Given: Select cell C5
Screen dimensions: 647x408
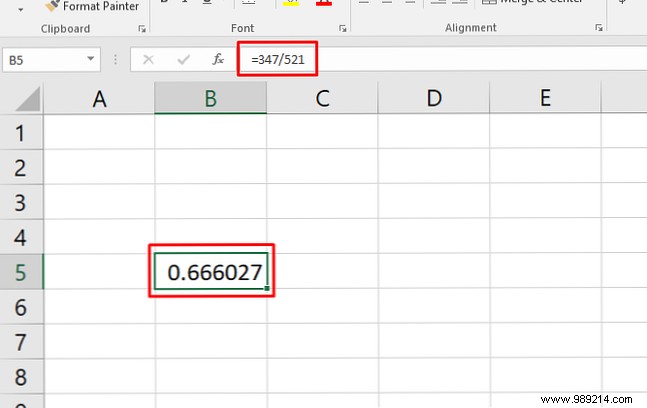Looking at the screenshot, I should 322,271.
